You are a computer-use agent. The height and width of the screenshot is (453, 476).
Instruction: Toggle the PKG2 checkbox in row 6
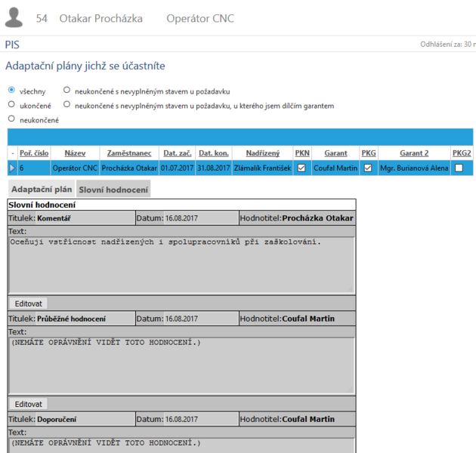tap(459, 168)
